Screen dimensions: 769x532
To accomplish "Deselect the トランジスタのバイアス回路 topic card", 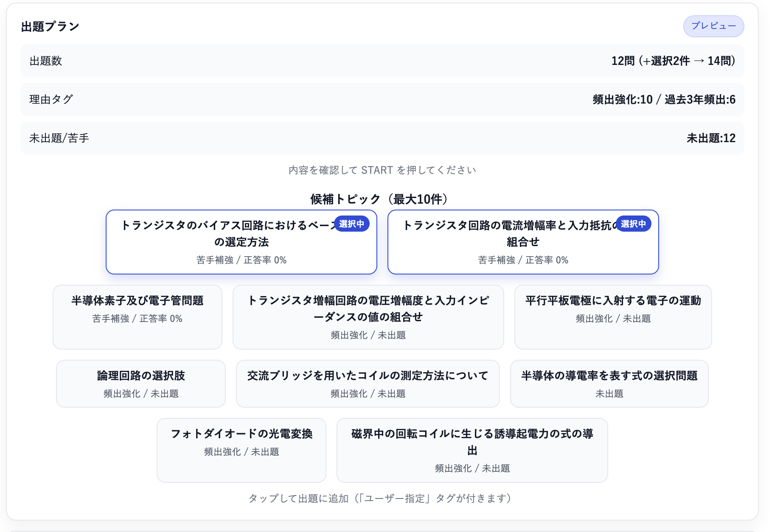I will coord(241,246).
